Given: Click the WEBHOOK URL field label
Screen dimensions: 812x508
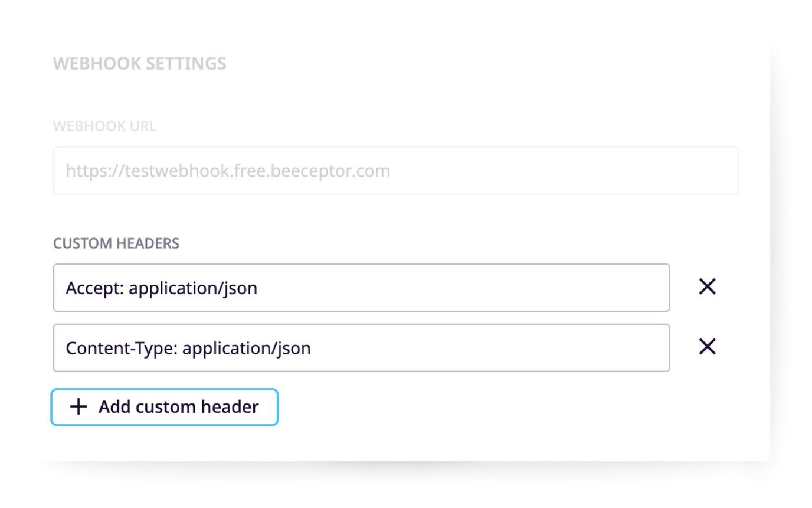Looking at the screenshot, I should coord(104,126).
